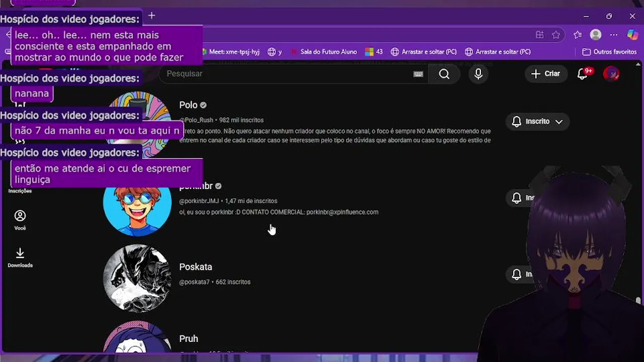
Task: Open Edge settings and more menu
Action: pyautogui.click(x=614, y=35)
